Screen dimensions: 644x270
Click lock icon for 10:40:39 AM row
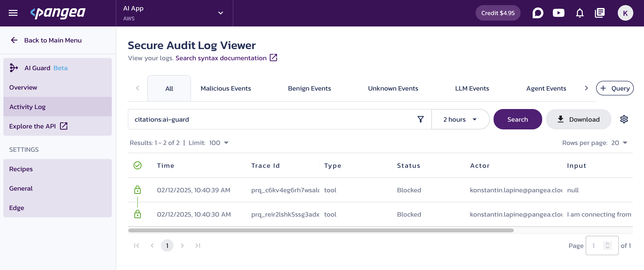click(138, 190)
